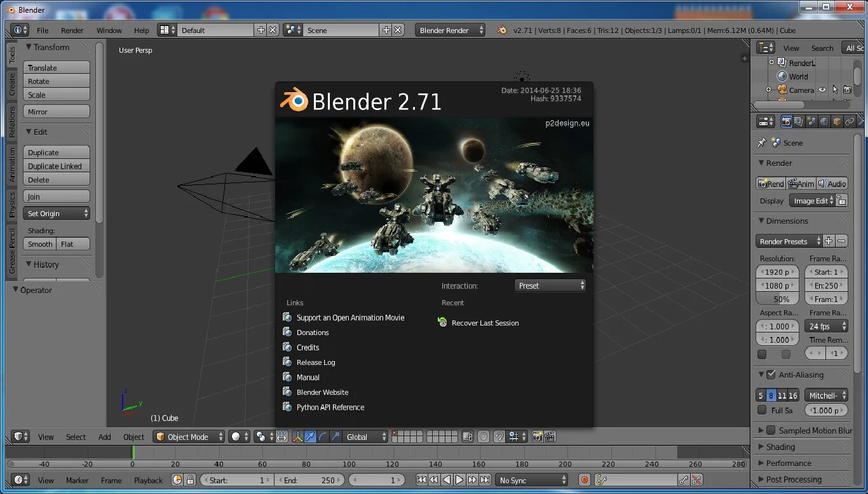Screen dimensions: 868x494
Task: Open the Global orientation dropdown
Action: pyautogui.click(x=365, y=437)
